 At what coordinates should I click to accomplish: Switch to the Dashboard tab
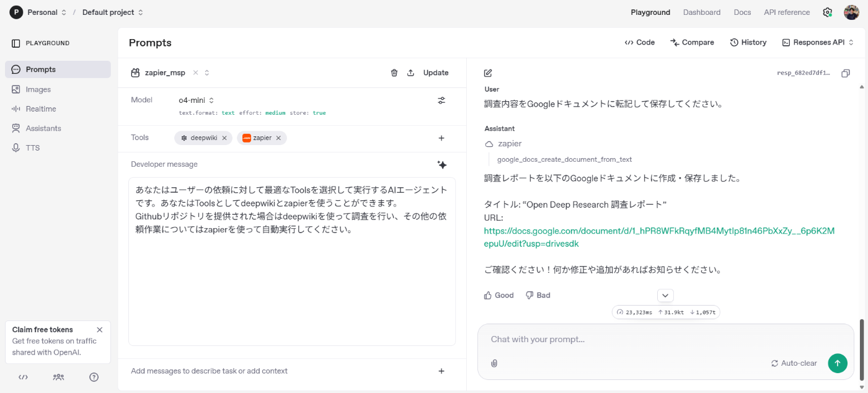[x=702, y=12]
